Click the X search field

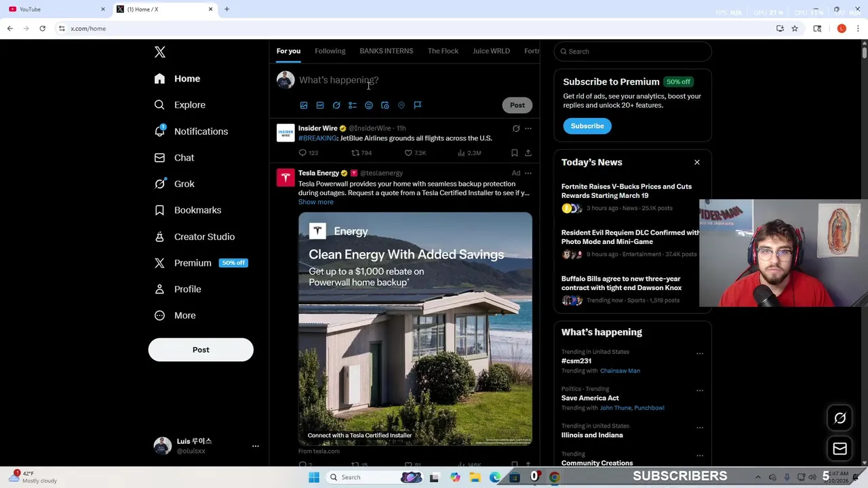click(x=633, y=52)
